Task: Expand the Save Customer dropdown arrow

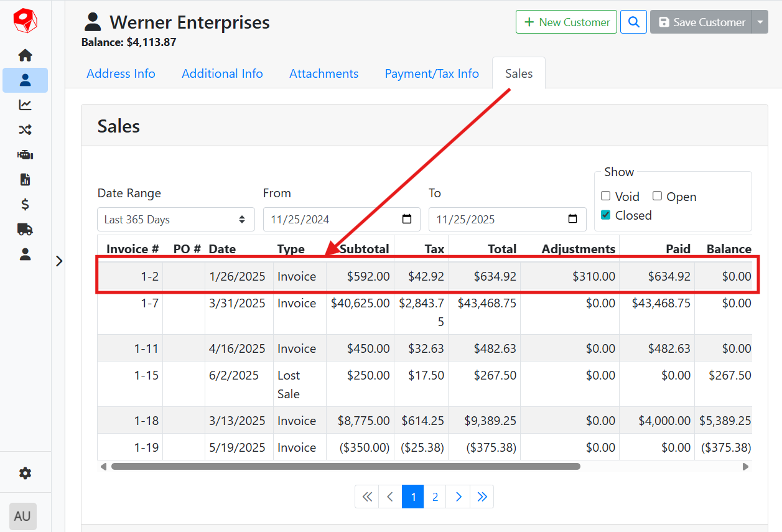Action: pos(760,22)
